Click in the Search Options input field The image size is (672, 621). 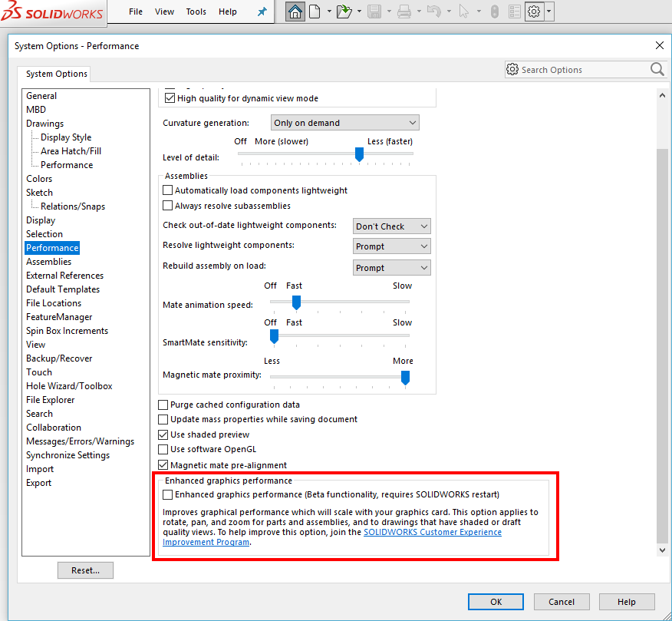pos(584,70)
